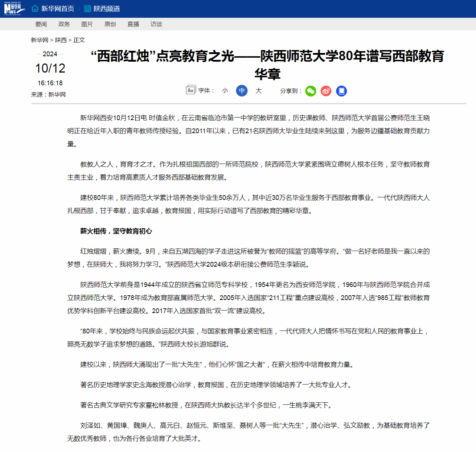Click the paragraph starting 建校80年来
Viewport: 476px width, 452px height.
coord(249,204)
